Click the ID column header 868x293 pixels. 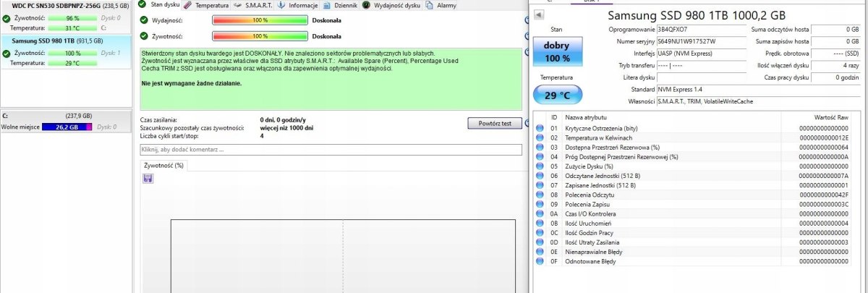click(x=554, y=116)
